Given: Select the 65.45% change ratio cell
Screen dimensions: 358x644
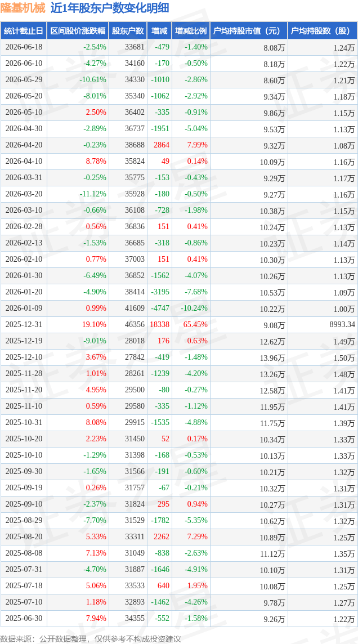Looking at the screenshot, I should pos(196,324).
